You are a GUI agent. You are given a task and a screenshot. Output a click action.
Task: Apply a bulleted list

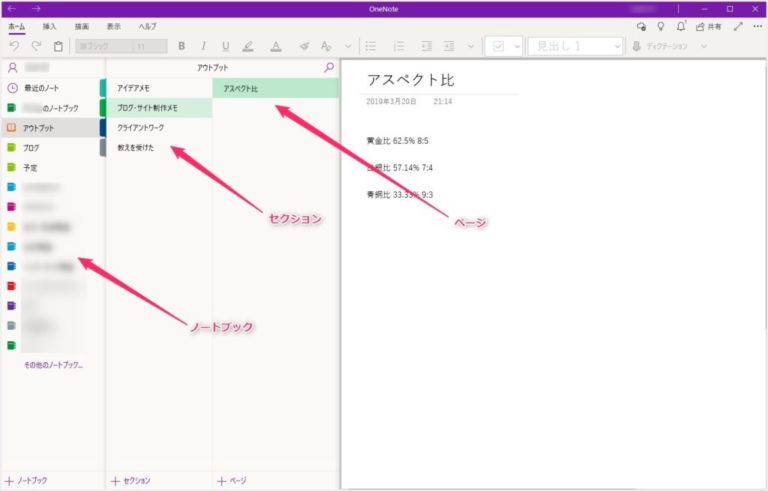[x=371, y=46]
